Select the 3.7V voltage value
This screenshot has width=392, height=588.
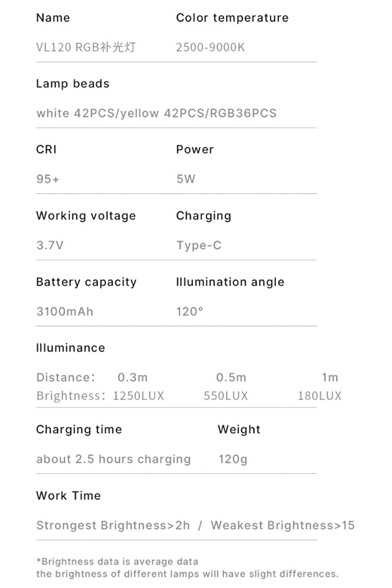(50, 245)
